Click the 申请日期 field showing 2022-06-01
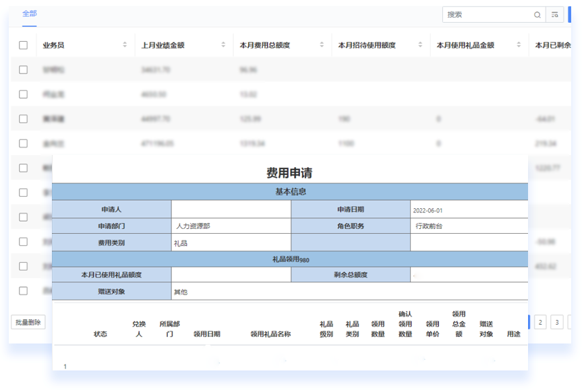This screenshot has width=584, height=392. (x=469, y=210)
